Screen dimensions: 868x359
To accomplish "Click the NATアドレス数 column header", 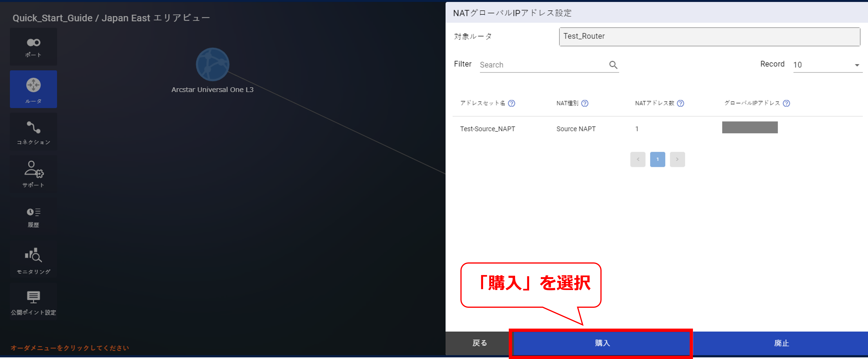I will (655, 103).
